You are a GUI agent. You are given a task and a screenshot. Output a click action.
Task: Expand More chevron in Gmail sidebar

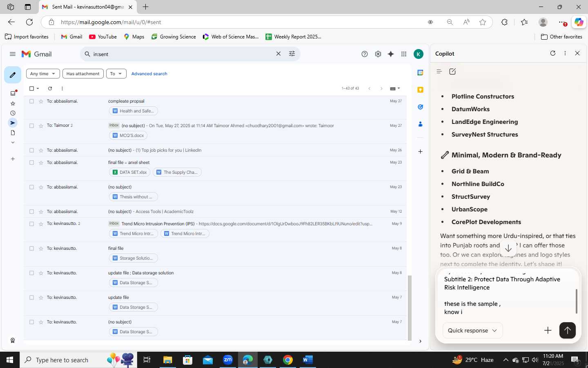click(x=13, y=142)
